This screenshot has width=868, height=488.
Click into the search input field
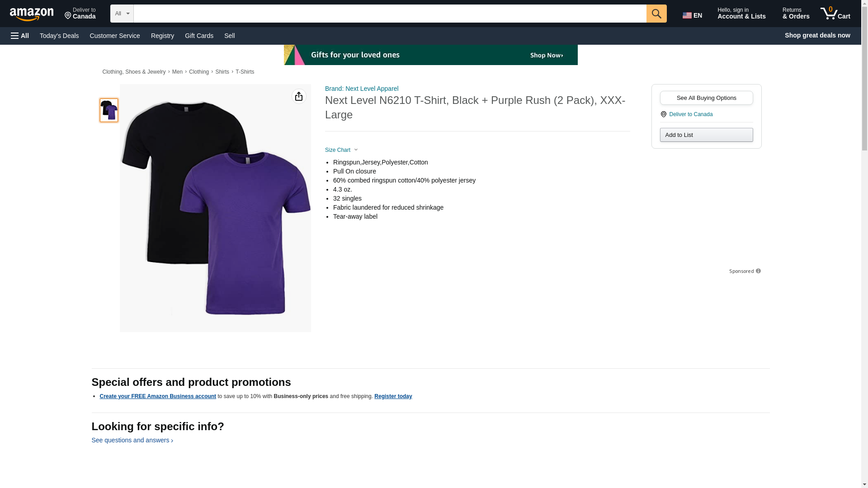pos(390,14)
